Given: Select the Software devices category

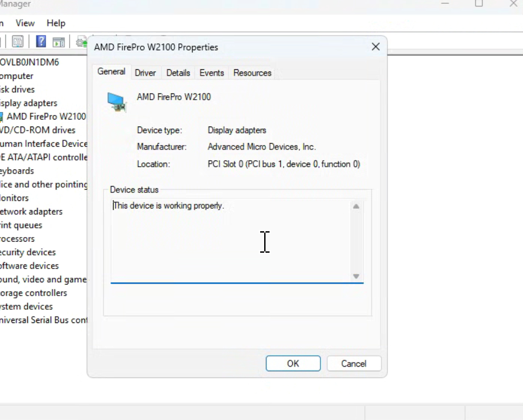Looking at the screenshot, I should pos(30,266).
